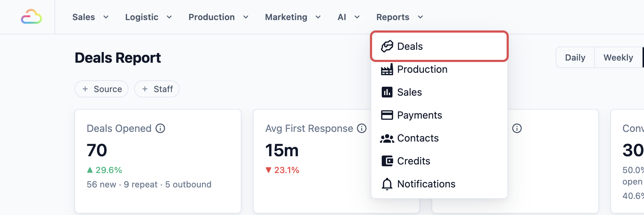Image resolution: width=644 pixels, height=215 pixels.
Task: Choose Production in Reports dropdown
Action: pyautogui.click(x=439, y=69)
